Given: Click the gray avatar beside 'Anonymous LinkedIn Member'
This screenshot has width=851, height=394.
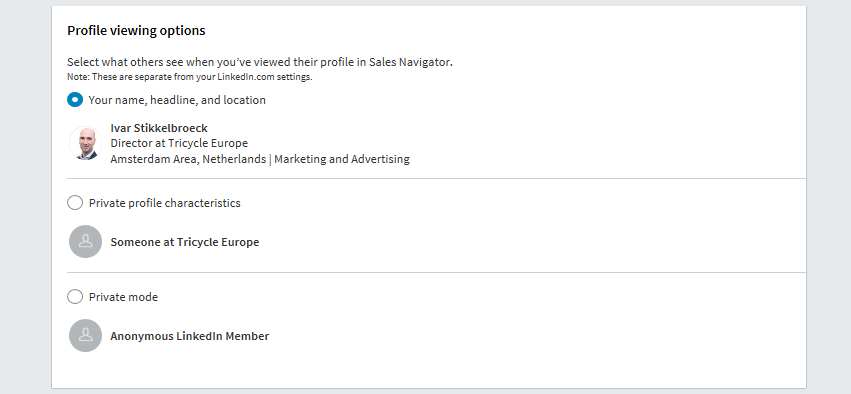Looking at the screenshot, I should 86,335.
